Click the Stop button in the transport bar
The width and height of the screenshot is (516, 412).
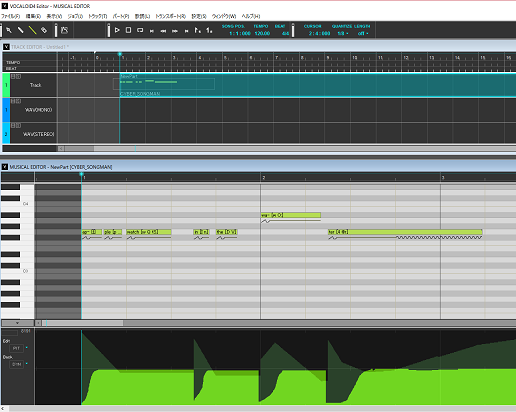point(128,30)
